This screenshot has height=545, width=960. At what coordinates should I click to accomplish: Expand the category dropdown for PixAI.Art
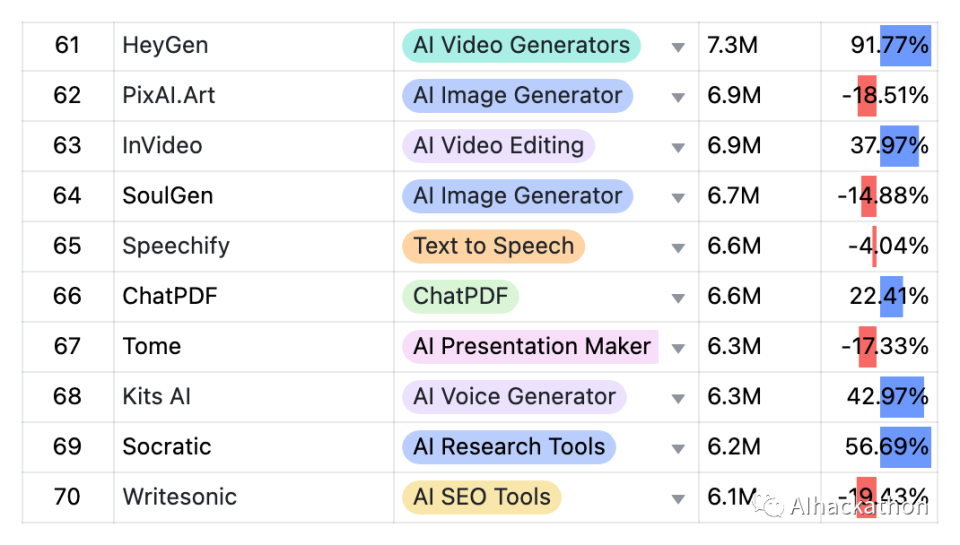click(678, 97)
